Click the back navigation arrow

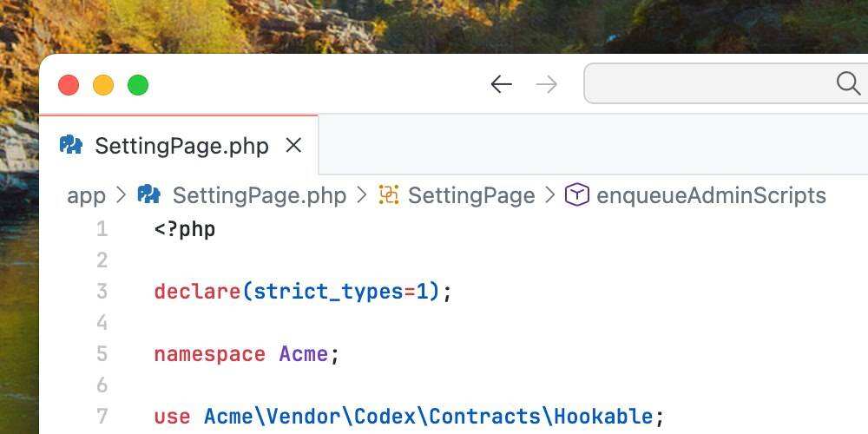(501, 84)
